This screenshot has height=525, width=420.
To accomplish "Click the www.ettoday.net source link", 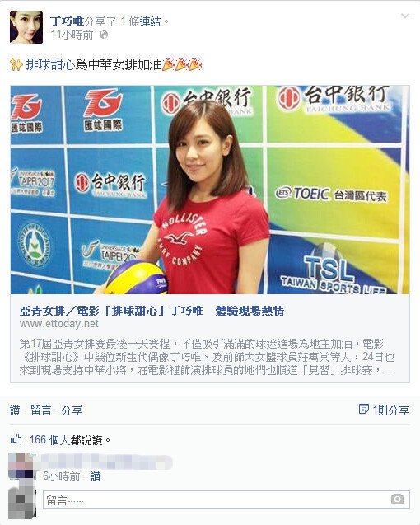I will pos(59,324).
